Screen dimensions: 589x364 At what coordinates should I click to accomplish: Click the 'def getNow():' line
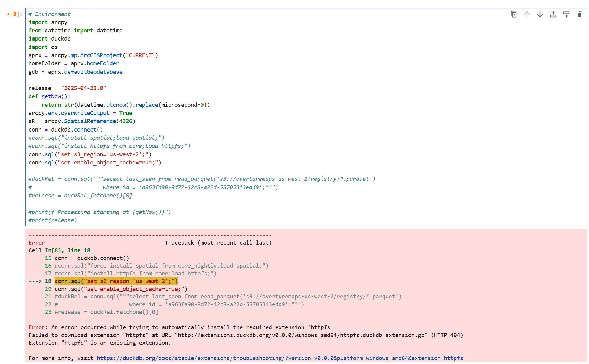49,96
